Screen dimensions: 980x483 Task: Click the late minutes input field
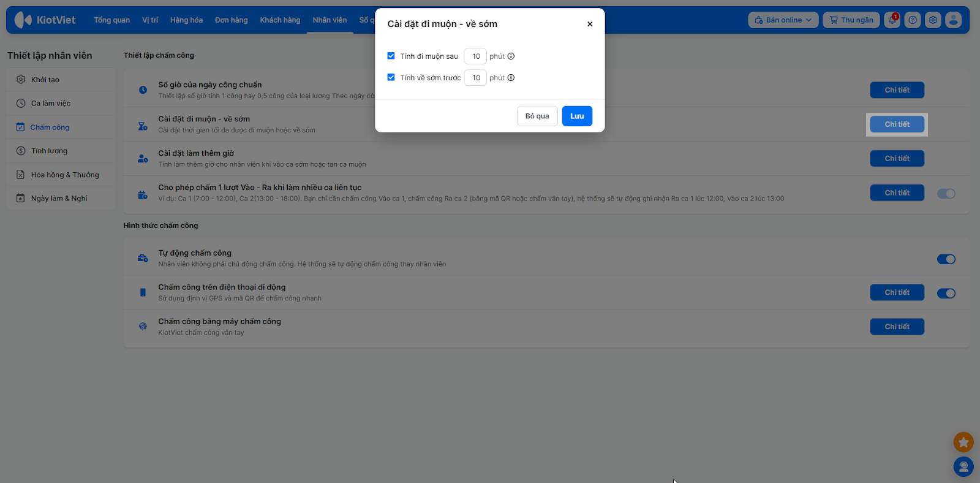point(475,56)
